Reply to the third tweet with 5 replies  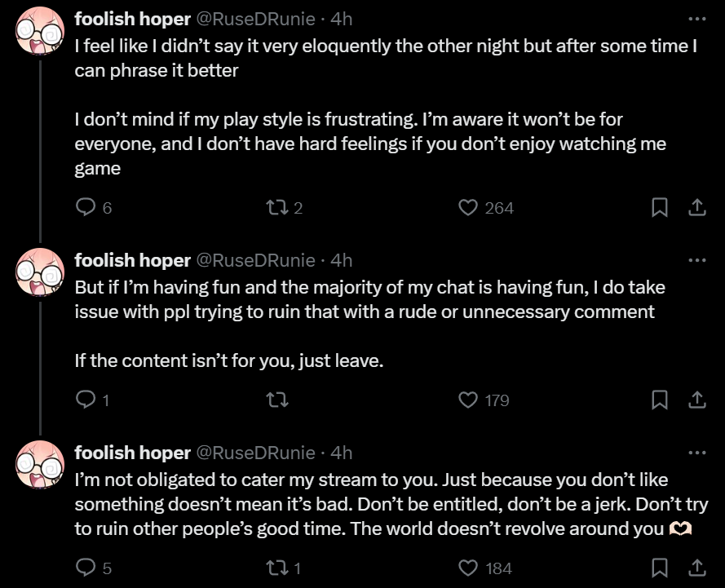coord(86,568)
